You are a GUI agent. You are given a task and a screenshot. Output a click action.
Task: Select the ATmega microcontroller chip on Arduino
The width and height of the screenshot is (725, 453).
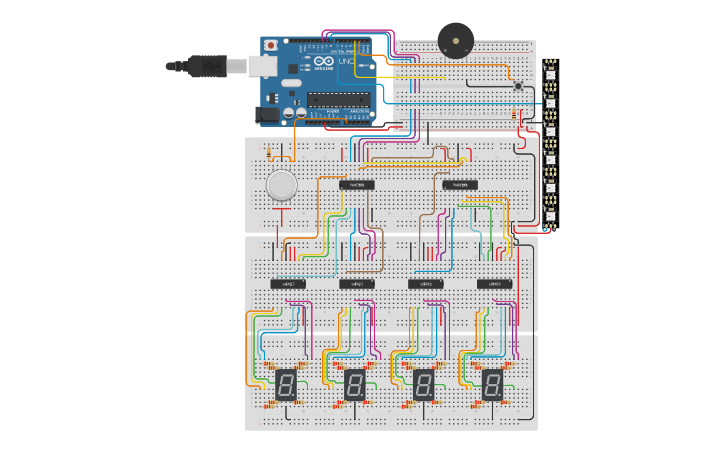pyautogui.click(x=339, y=99)
